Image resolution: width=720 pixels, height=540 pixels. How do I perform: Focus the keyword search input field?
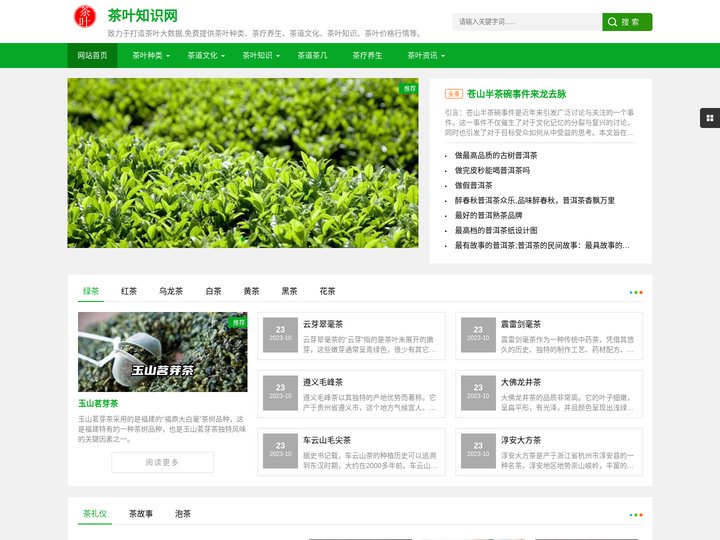pos(527,22)
